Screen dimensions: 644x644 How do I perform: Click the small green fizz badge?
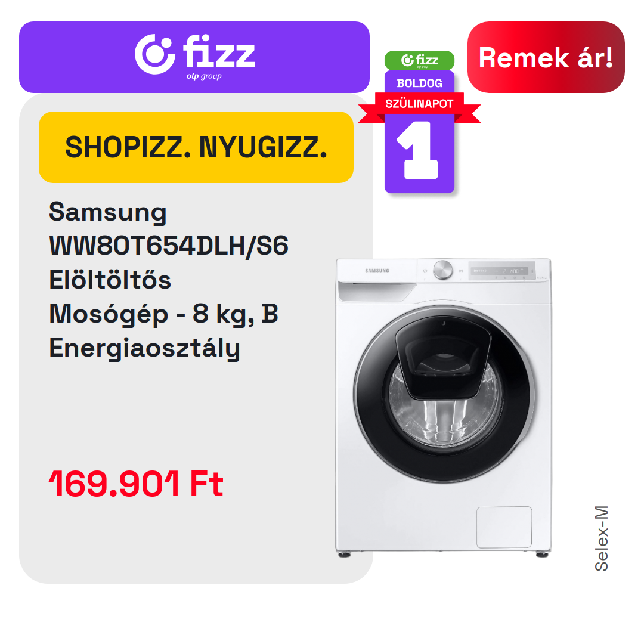[419, 60]
